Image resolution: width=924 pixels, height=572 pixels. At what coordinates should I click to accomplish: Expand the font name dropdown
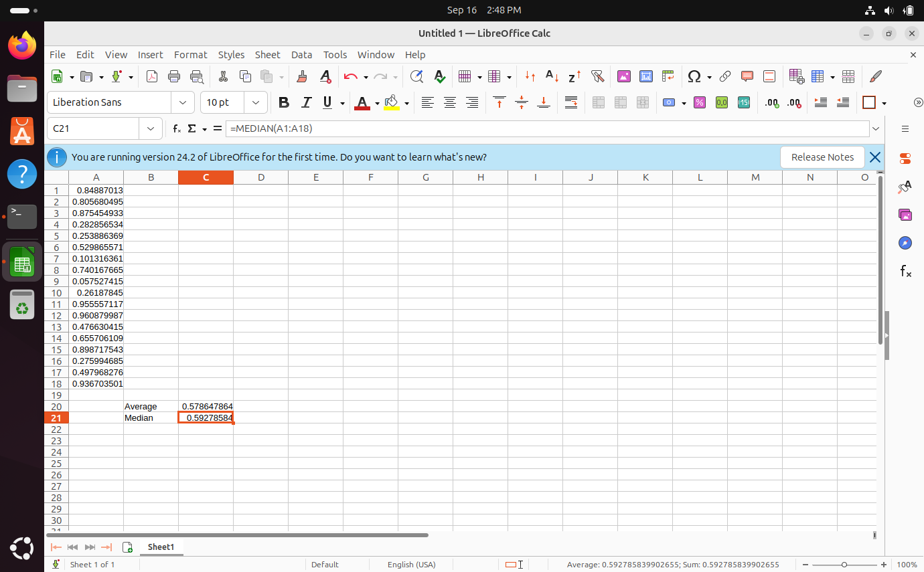pyautogui.click(x=182, y=102)
